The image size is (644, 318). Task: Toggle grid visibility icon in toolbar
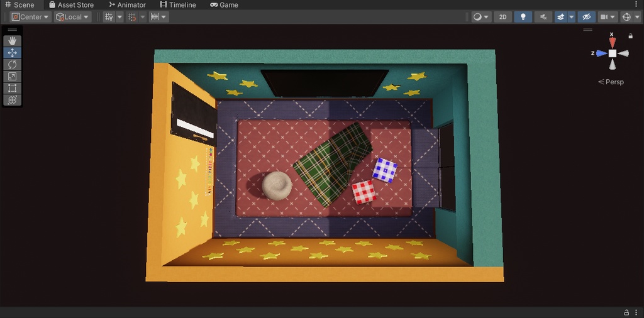point(109,17)
